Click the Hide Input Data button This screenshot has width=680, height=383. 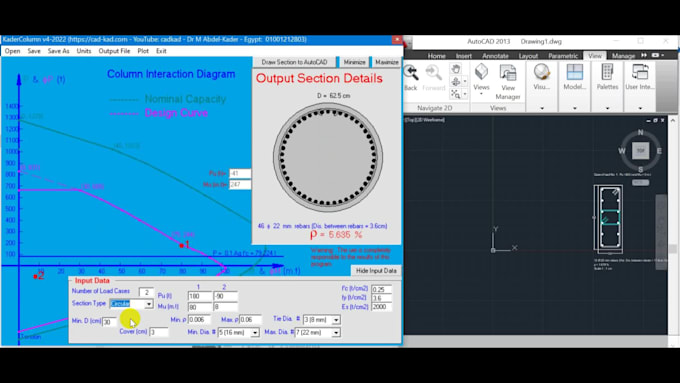click(x=376, y=271)
